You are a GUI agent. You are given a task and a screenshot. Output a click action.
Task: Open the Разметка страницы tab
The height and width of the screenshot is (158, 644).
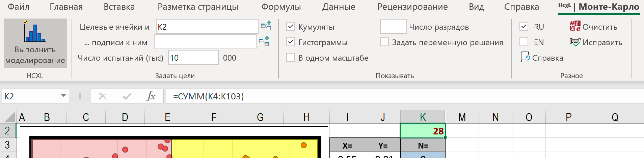[198, 7]
